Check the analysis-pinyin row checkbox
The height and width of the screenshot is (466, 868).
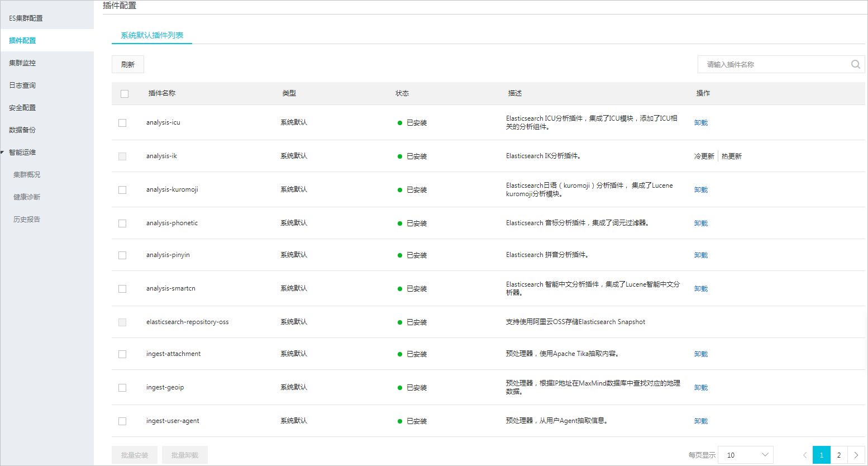pos(122,255)
